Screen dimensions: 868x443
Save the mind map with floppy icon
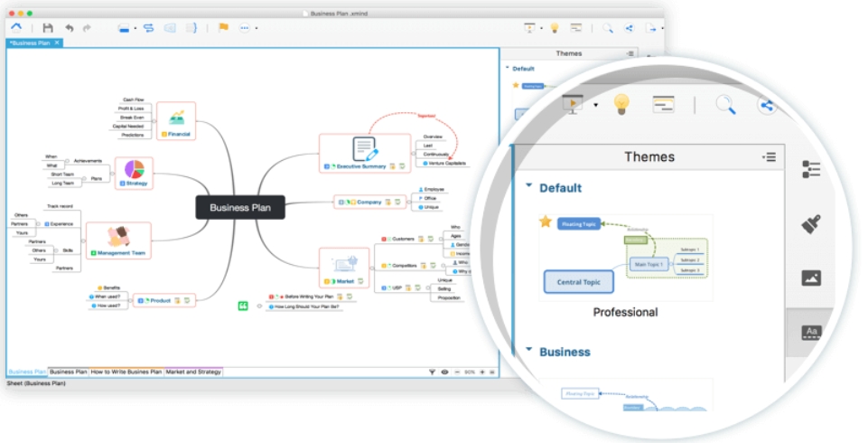48,28
